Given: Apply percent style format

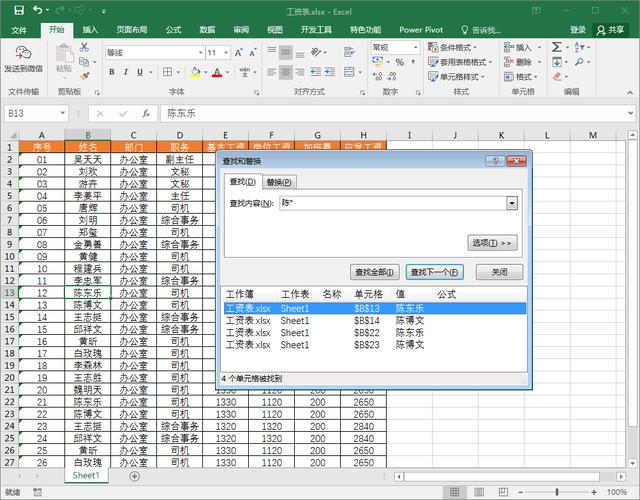Looking at the screenshot, I should [400, 62].
